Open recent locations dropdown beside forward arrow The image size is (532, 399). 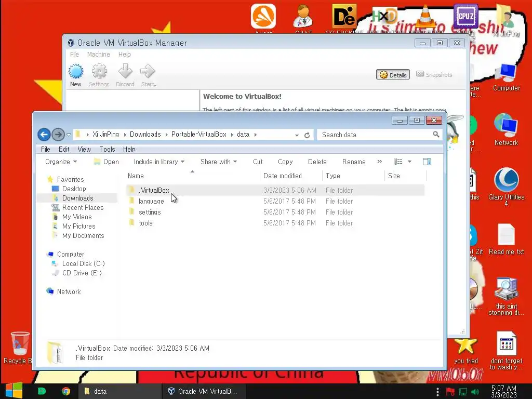tap(69, 135)
